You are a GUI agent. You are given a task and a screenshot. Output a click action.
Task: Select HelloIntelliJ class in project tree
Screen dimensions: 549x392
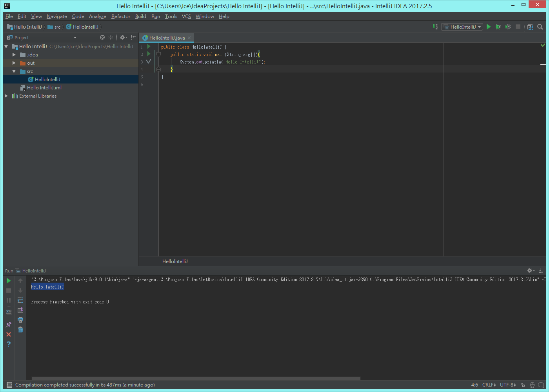point(47,80)
